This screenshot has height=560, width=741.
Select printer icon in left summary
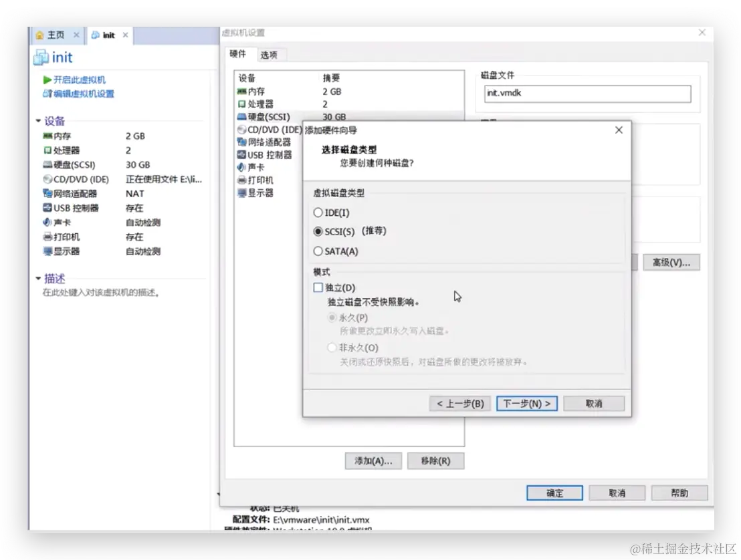pos(47,237)
